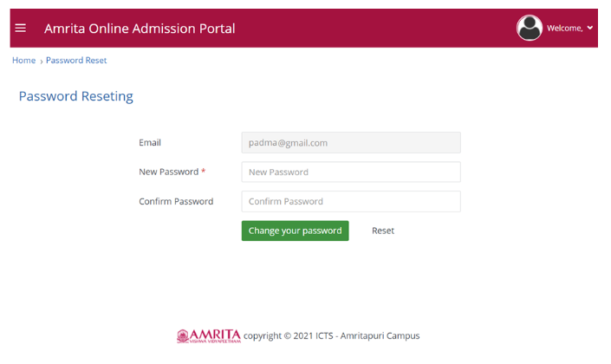Click the Email field label

pos(150,143)
